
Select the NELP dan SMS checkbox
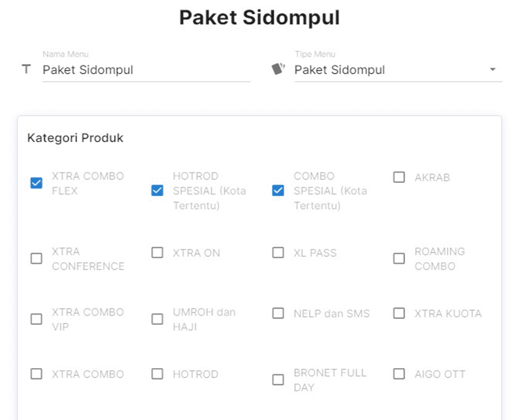[x=278, y=313]
